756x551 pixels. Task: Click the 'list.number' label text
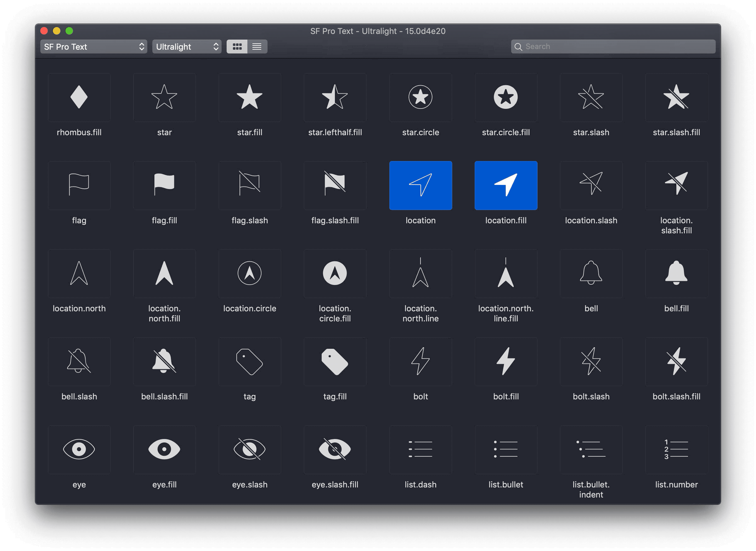click(676, 485)
